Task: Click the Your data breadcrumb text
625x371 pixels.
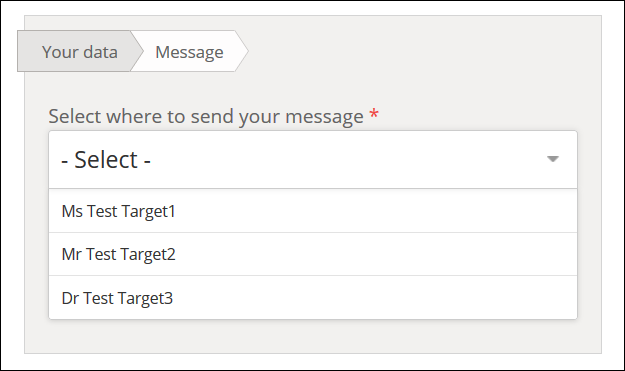Action: [x=80, y=52]
